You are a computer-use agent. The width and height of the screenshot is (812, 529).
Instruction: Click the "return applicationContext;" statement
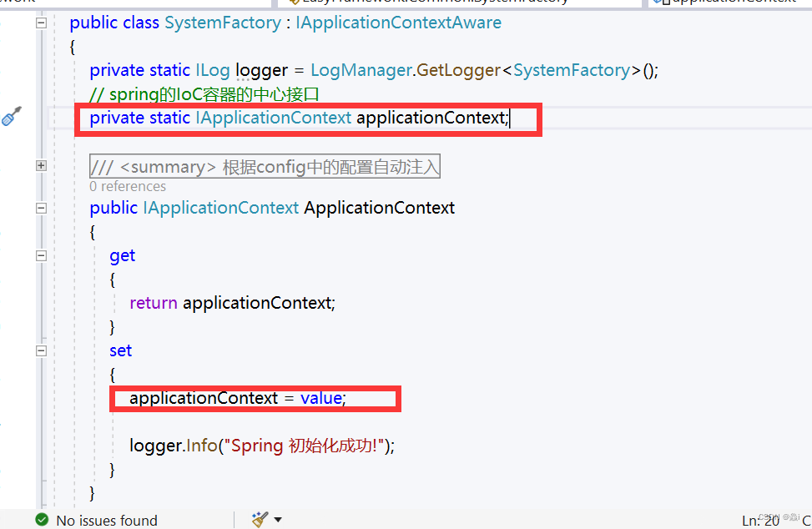(232, 303)
